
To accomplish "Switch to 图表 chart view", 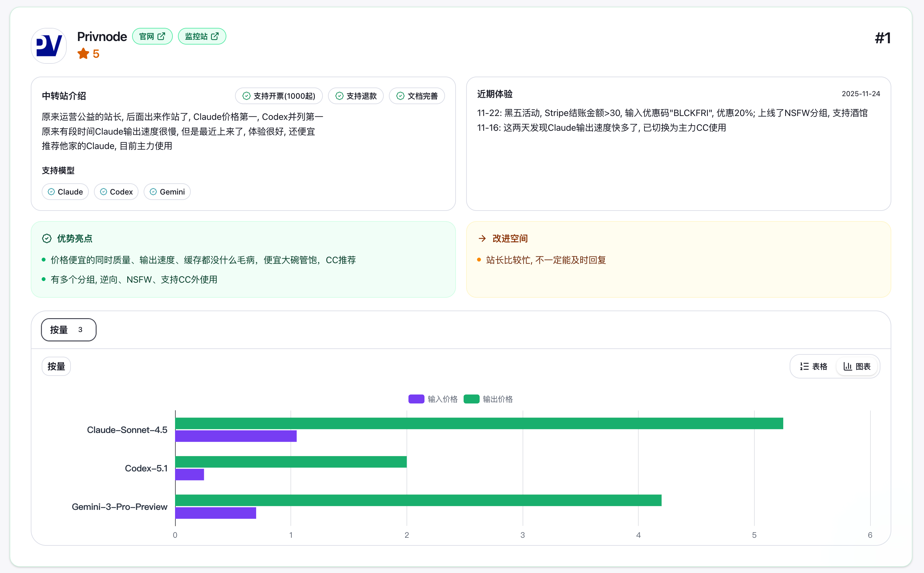I will [856, 367].
